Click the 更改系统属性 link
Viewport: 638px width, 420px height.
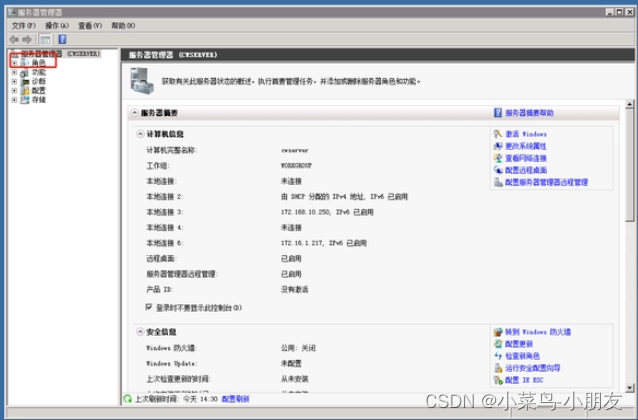point(525,146)
